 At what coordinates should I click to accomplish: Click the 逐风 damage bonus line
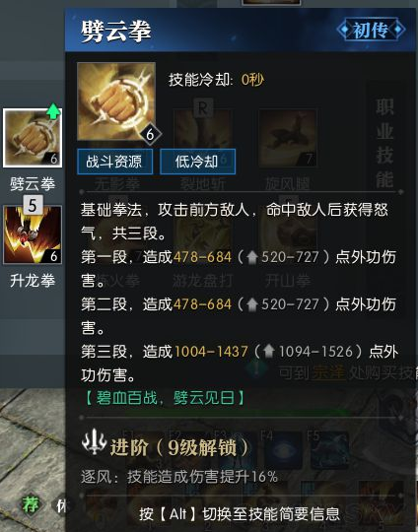point(179,477)
